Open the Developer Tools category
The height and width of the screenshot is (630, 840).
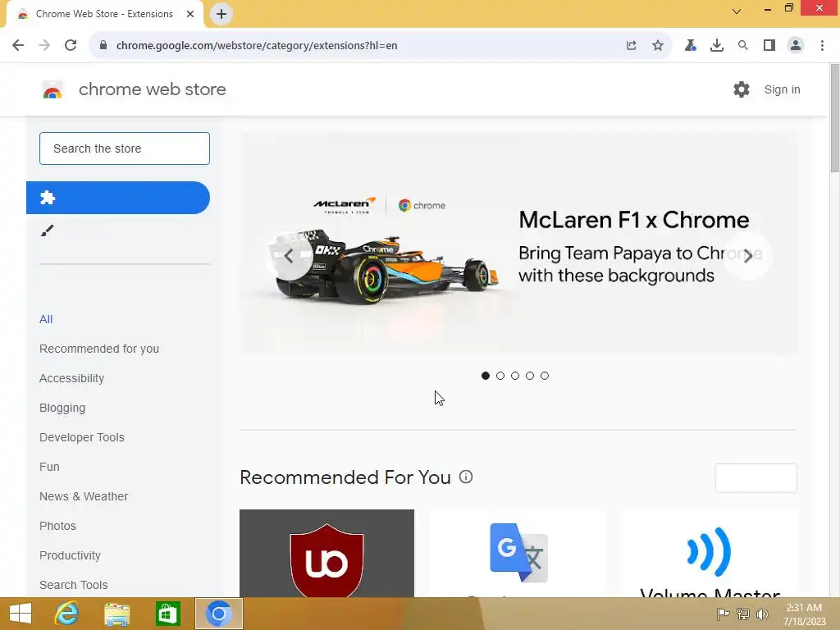tap(82, 437)
